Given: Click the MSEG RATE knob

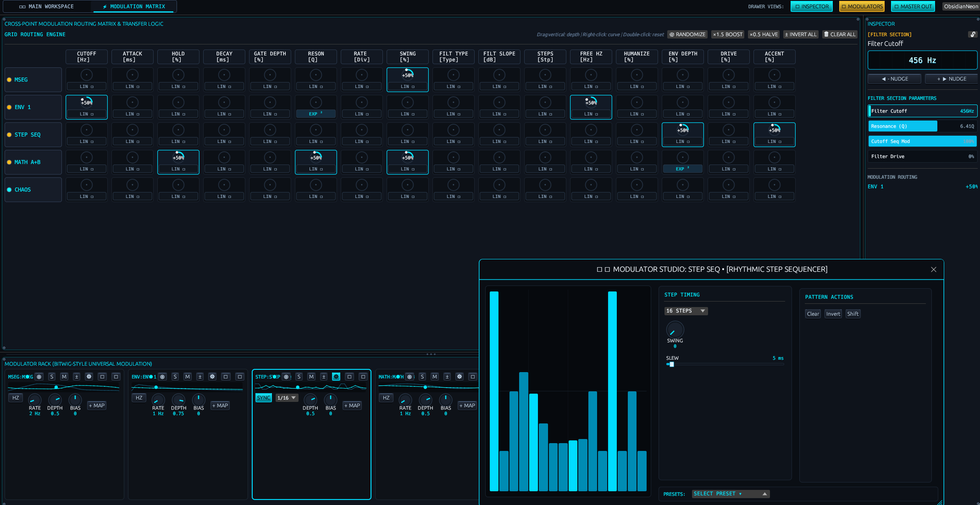Looking at the screenshot, I should click(35, 400).
